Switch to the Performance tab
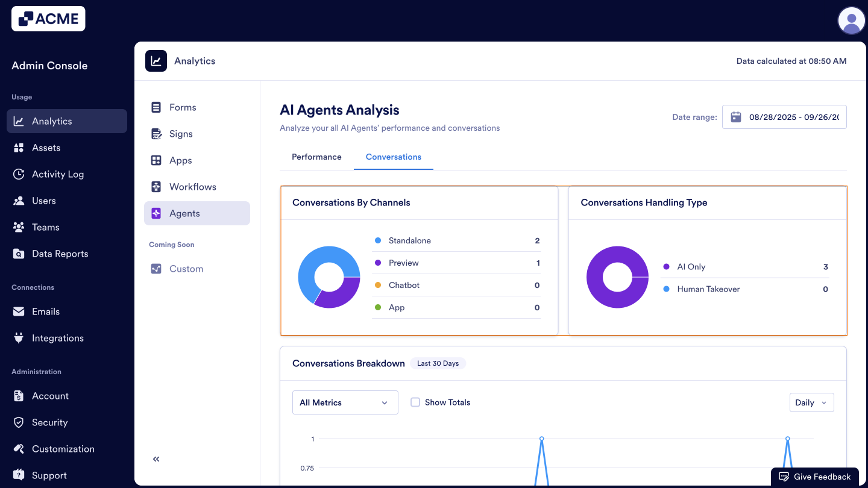 pos(316,157)
